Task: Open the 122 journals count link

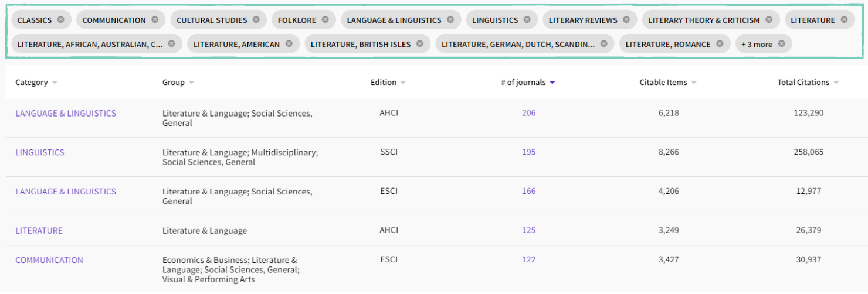Action: click(529, 259)
